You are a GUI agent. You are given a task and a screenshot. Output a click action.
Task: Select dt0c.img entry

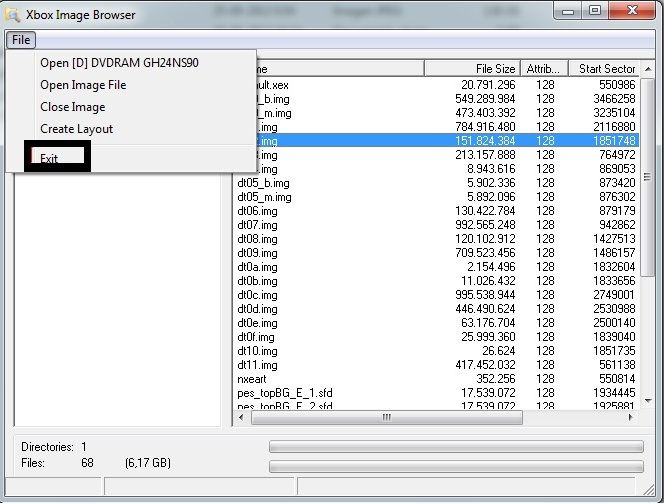436,295
